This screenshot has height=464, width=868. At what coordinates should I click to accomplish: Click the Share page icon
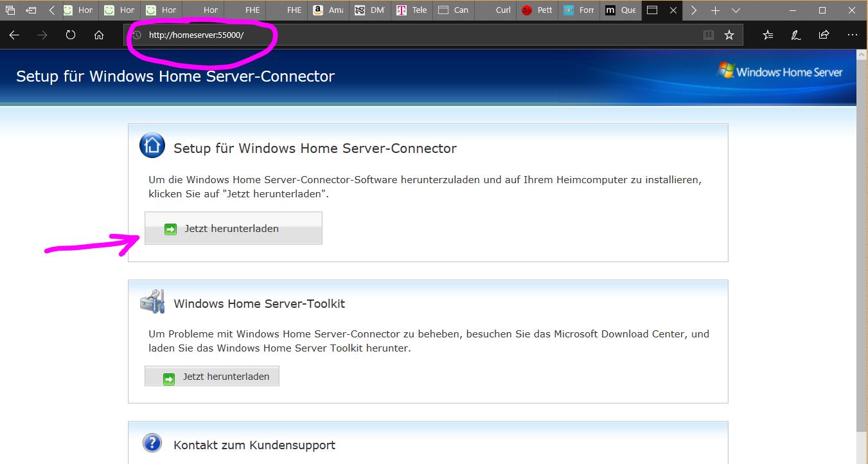coord(824,35)
